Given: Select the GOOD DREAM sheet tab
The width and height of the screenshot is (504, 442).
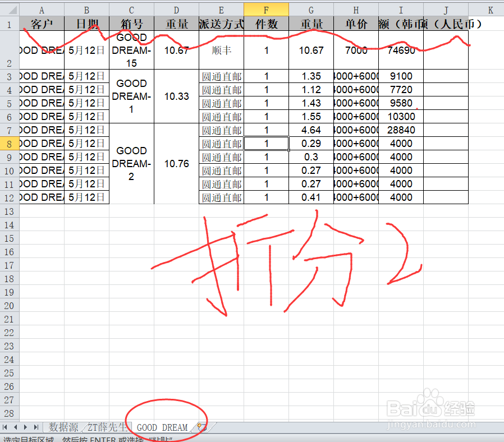Looking at the screenshot, I should point(163,427).
